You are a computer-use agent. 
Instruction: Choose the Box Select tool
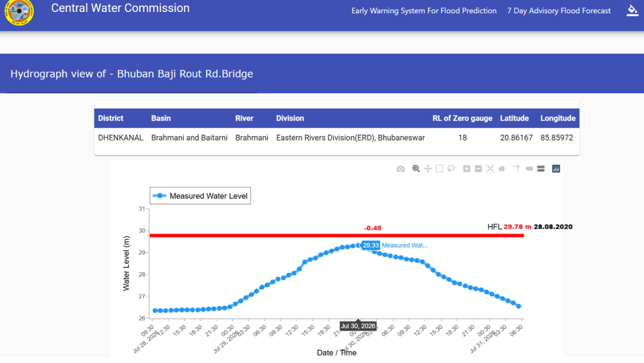[439, 169]
